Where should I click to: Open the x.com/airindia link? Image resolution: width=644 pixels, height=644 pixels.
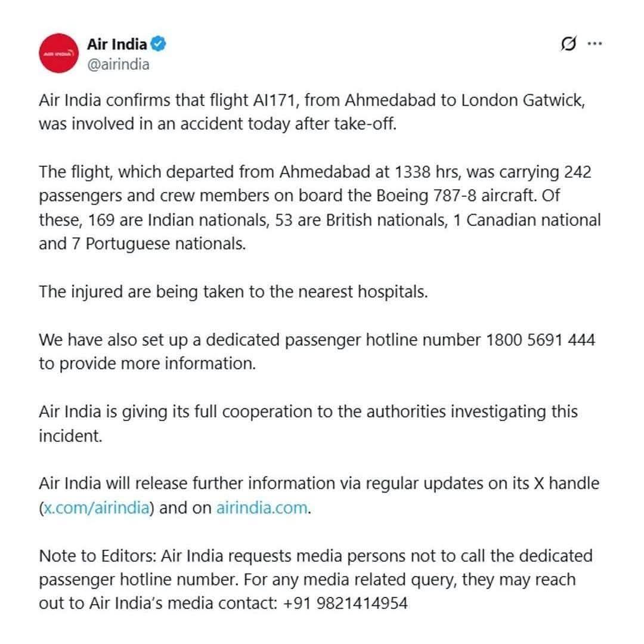(95, 509)
